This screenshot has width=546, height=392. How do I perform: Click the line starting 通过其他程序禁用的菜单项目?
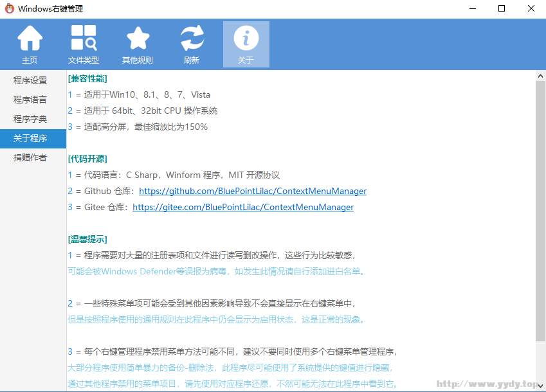pyautogui.click(x=233, y=384)
